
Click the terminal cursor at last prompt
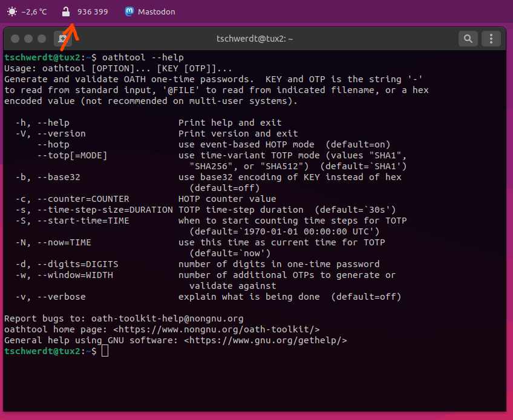click(x=105, y=351)
